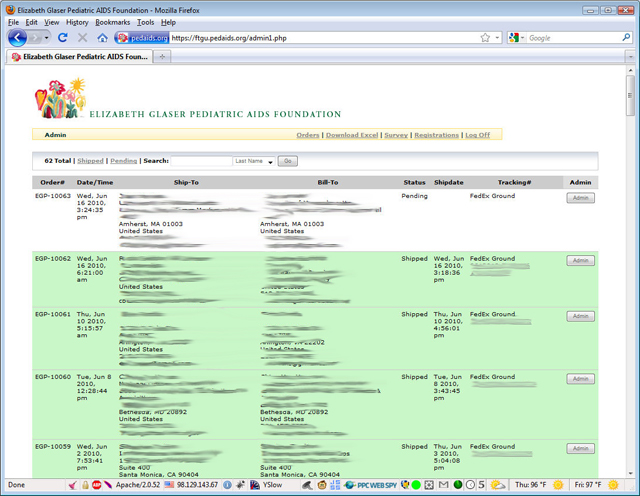Go back with the Back arrow button
640x496 pixels.
click(17, 38)
